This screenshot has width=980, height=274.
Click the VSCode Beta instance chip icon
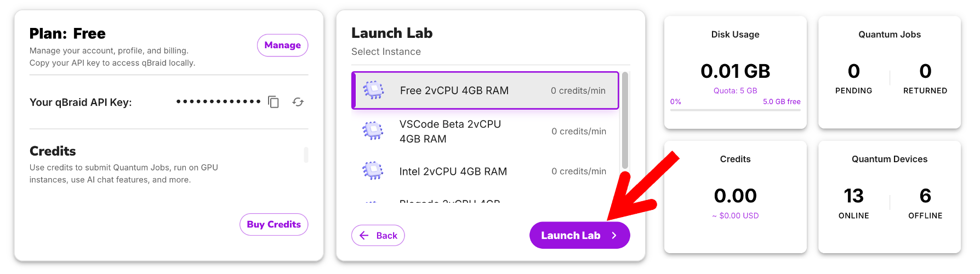click(373, 131)
